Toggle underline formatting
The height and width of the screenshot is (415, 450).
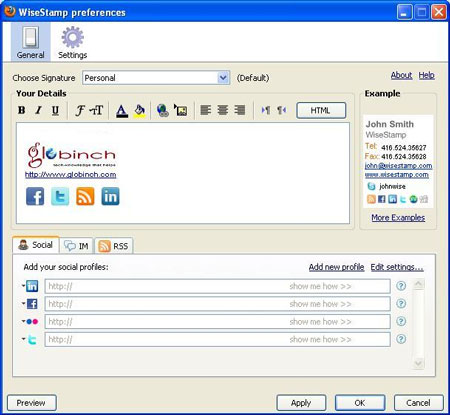pyautogui.click(x=55, y=110)
